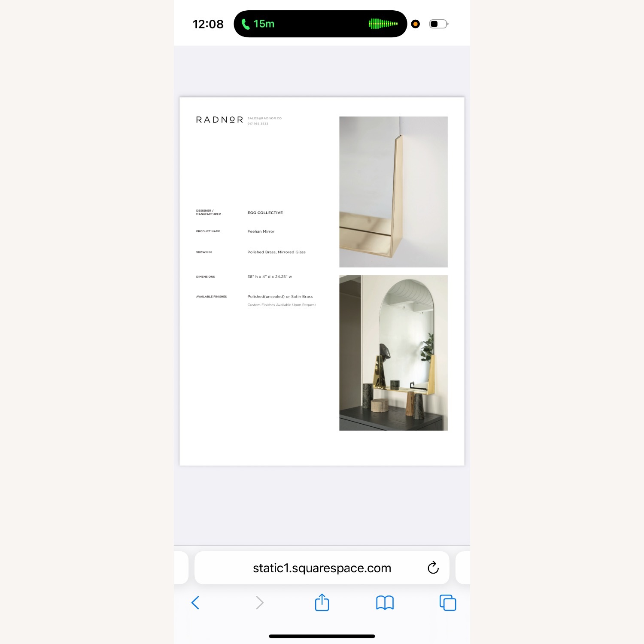The width and height of the screenshot is (644, 644).
Task: Tap the 15m call duration pill
Action: point(320,24)
